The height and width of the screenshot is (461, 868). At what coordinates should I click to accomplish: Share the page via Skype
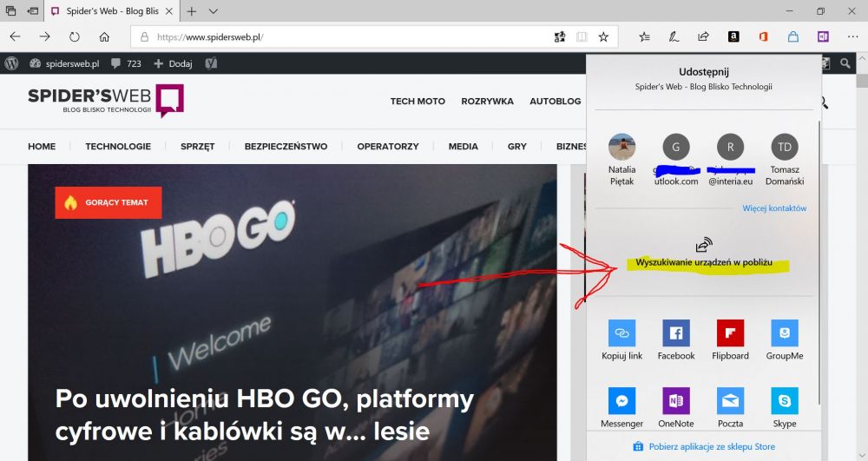785,408
